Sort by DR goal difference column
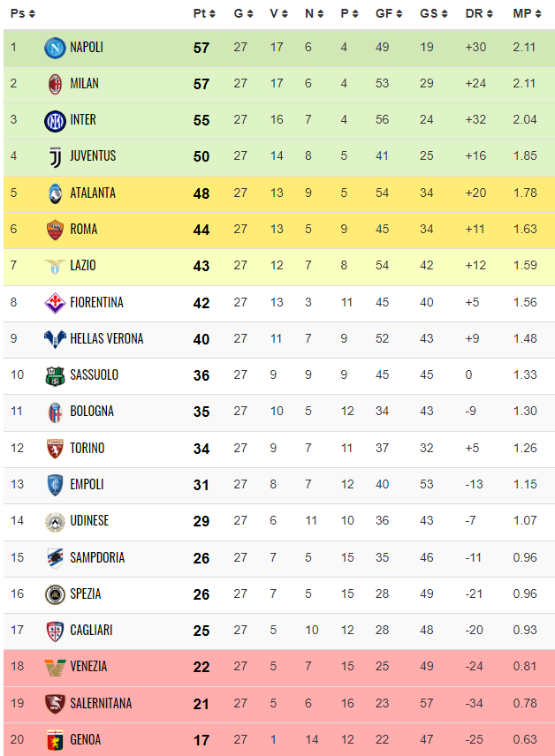This screenshot has width=555, height=756. 478,13
